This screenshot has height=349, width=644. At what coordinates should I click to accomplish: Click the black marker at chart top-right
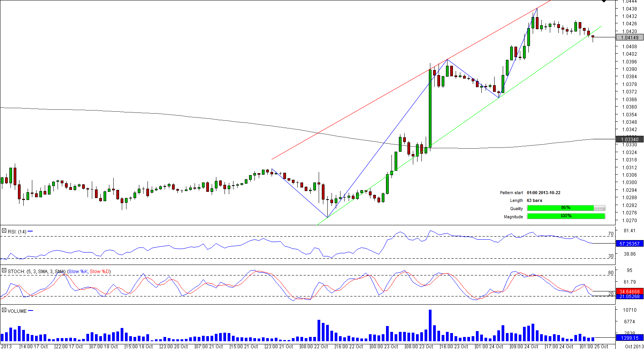coord(604,1)
